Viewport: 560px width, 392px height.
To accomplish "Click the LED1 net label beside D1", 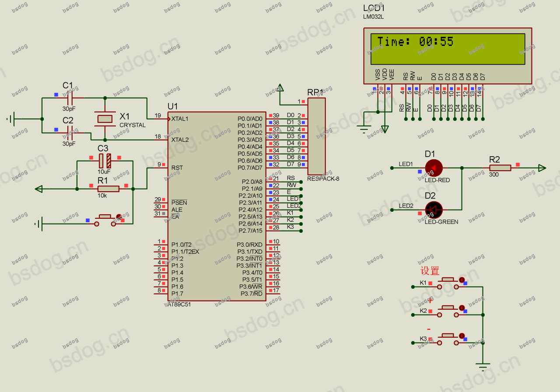I will point(406,164).
